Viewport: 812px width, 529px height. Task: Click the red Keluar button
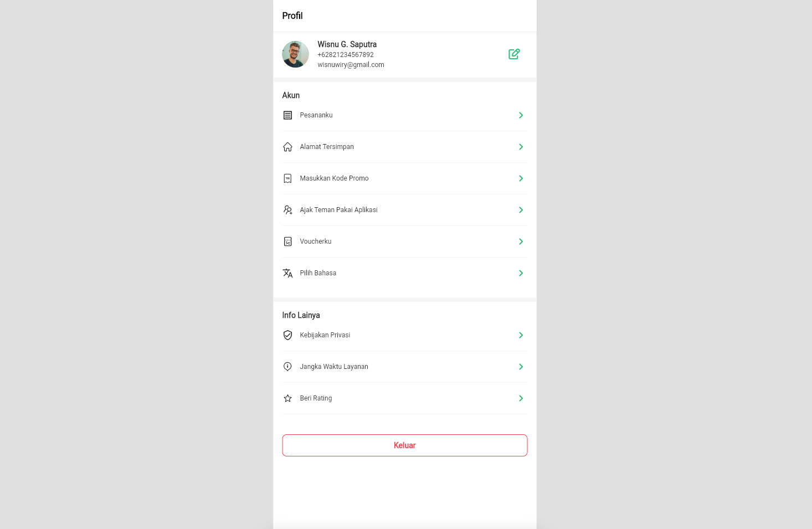coord(404,445)
